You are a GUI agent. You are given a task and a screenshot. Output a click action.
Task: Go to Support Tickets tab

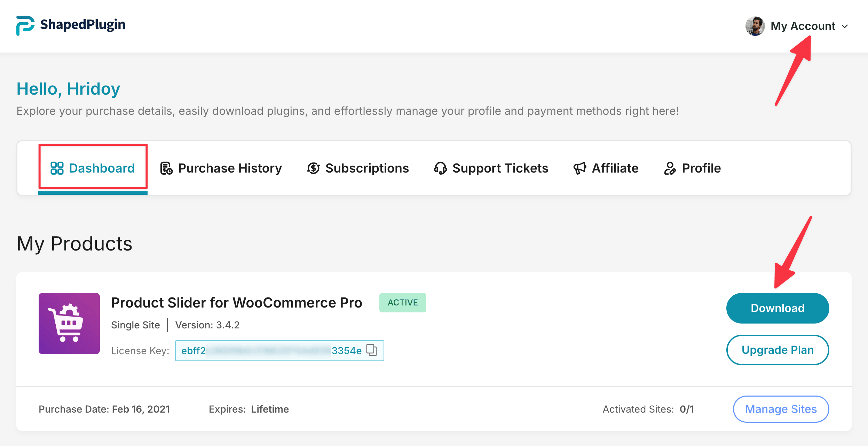coord(500,168)
